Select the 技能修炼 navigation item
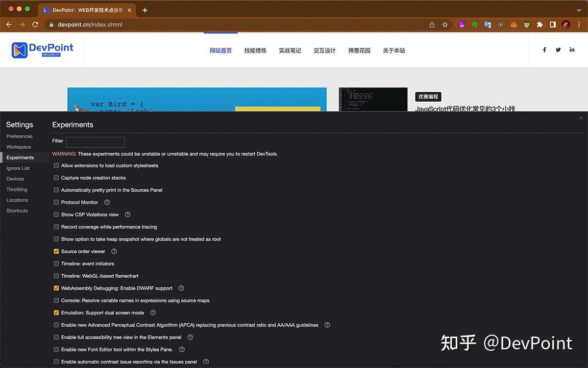 255,50
